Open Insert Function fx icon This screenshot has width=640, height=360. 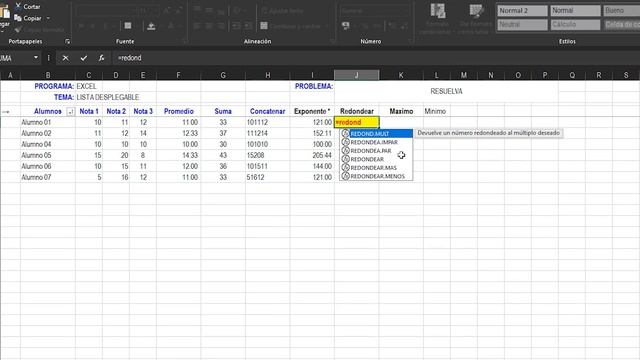101,58
